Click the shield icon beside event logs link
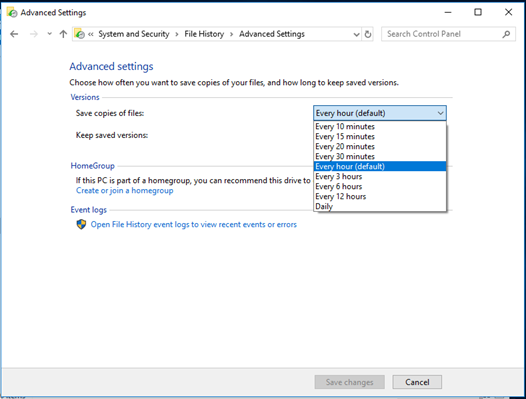The image size is (526, 399). click(x=81, y=224)
